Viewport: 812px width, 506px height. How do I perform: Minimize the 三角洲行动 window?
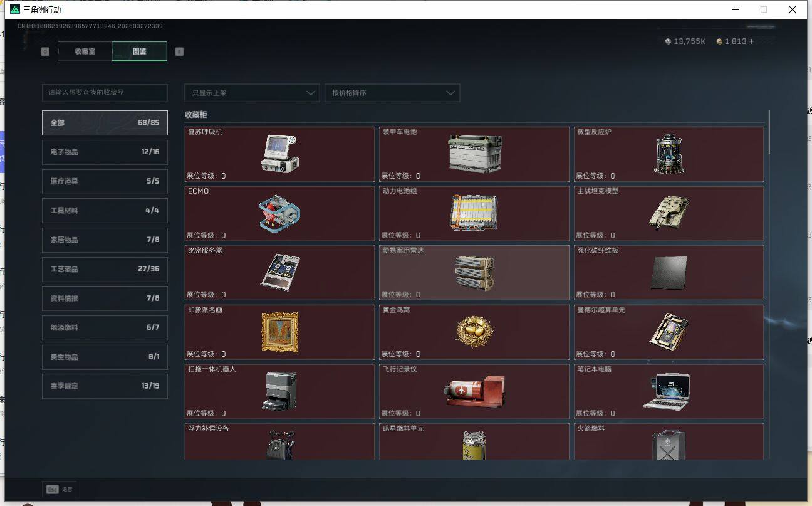tap(735, 9)
